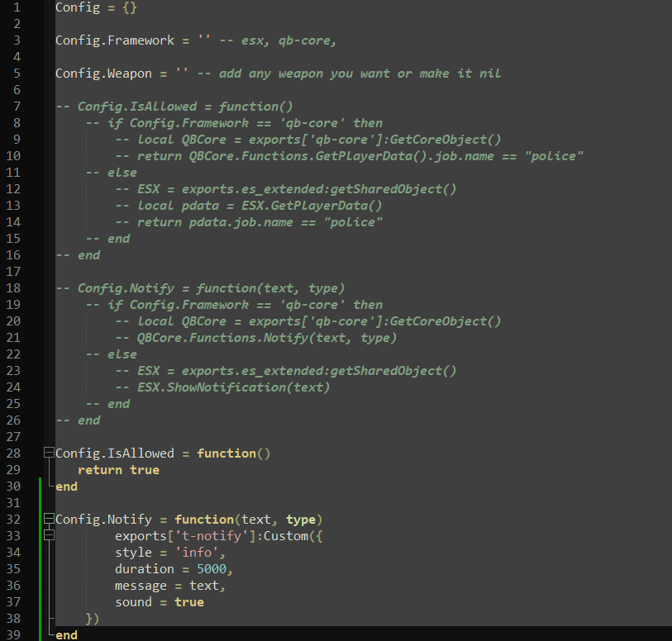
Task: Click the 'end' keyword on line 30
Action: tap(66, 487)
